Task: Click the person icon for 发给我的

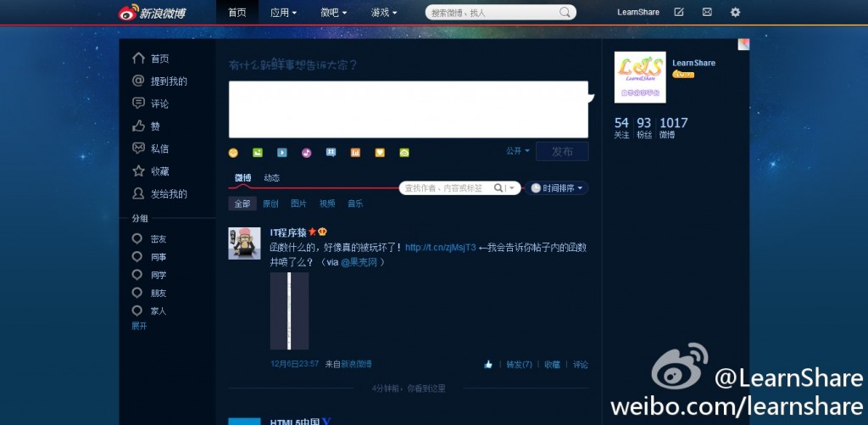Action: pyautogui.click(x=138, y=193)
